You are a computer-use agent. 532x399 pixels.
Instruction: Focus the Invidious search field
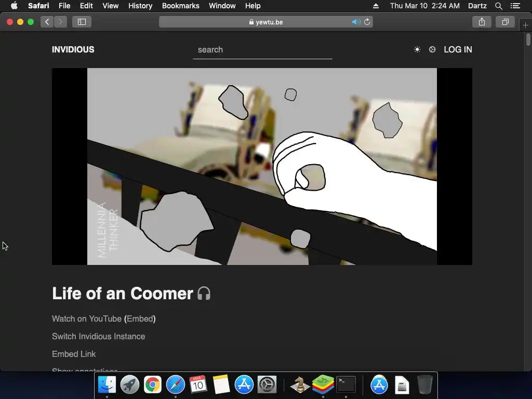pos(262,50)
